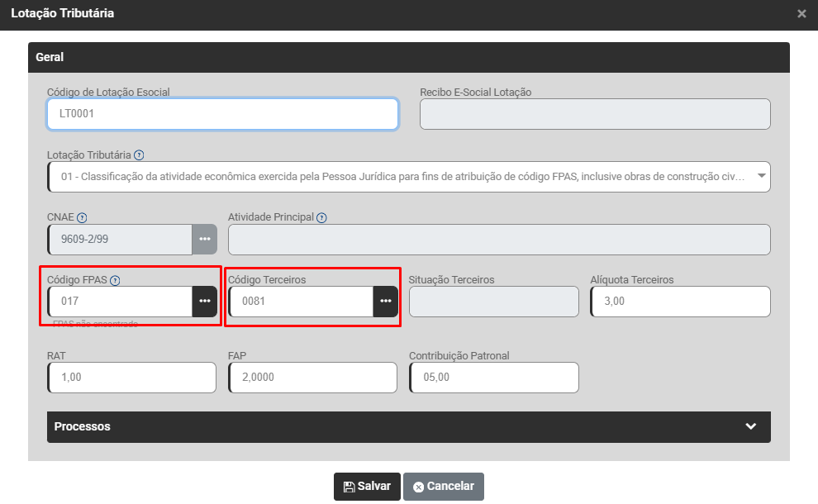818x504 pixels.
Task: Click the Cancelar button
Action: point(444,487)
